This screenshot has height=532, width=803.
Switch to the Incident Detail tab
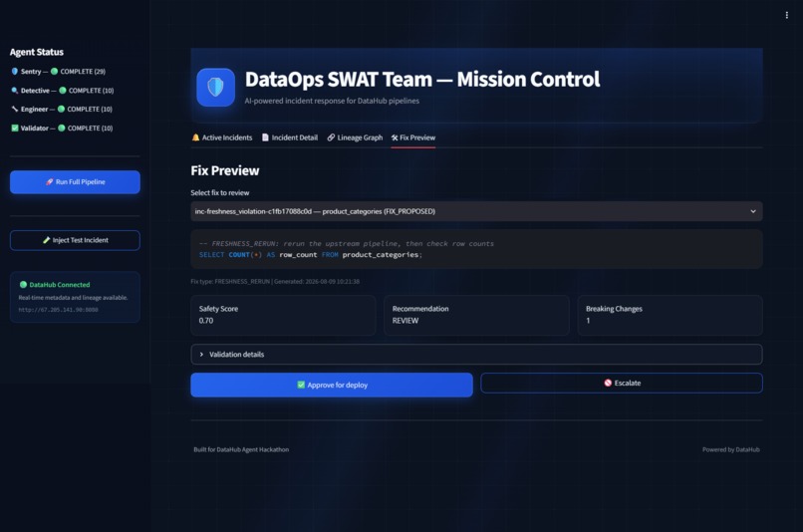tap(290, 137)
